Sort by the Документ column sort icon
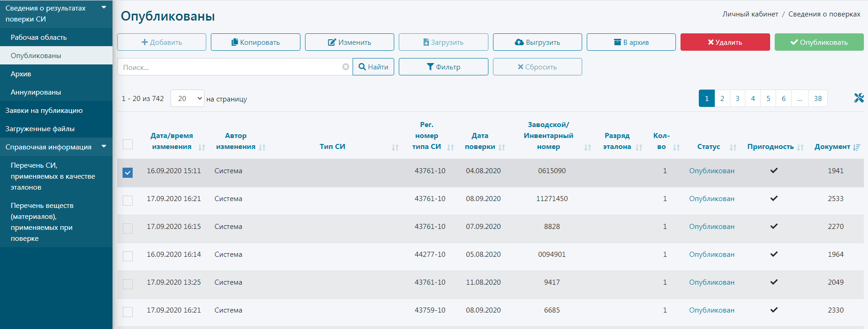The width and height of the screenshot is (868, 329). [857, 147]
